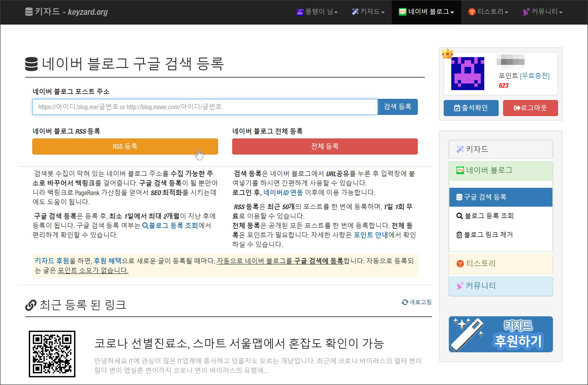Open the 커뮤니티 navbar dropdown
The width and height of the screenshot is (588, 385).
542,12
